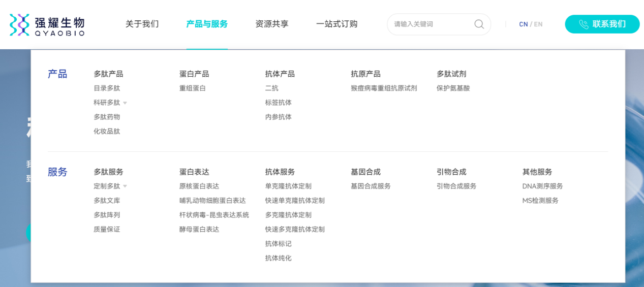644x287 pixels.
Task: Open the 资源共享 menu item
Action: (271, 24)
